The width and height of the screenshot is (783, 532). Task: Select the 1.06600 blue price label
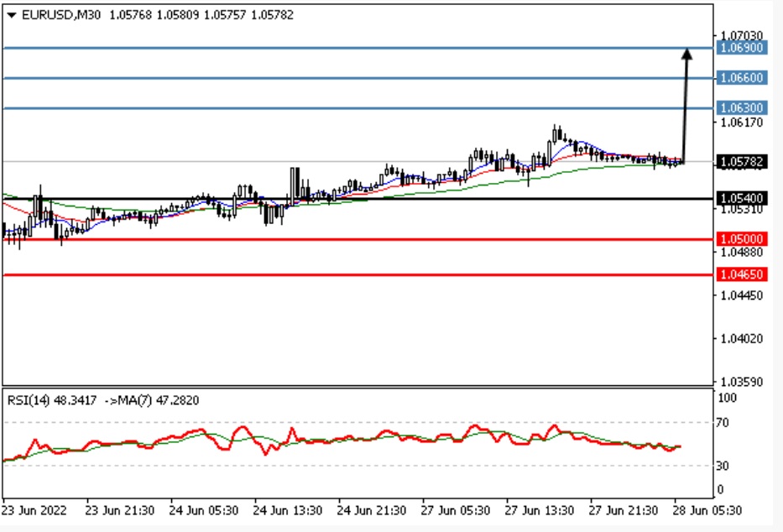(x=742, y=78)
